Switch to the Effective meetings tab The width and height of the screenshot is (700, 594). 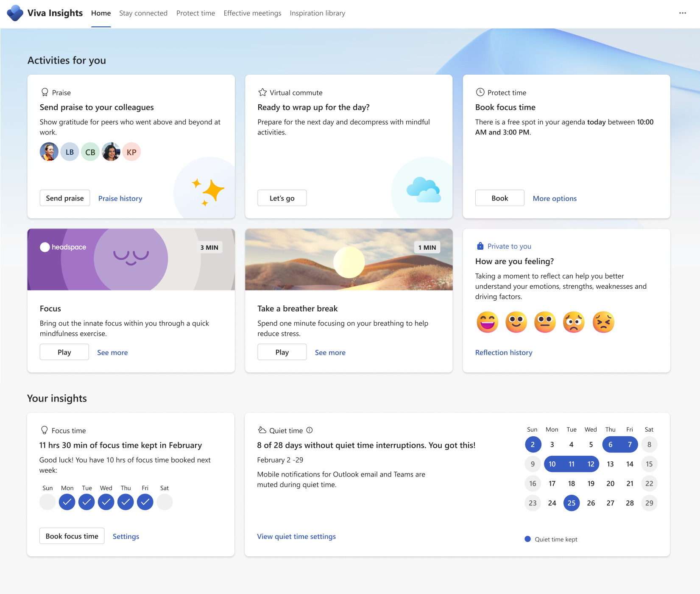(252, 13)
